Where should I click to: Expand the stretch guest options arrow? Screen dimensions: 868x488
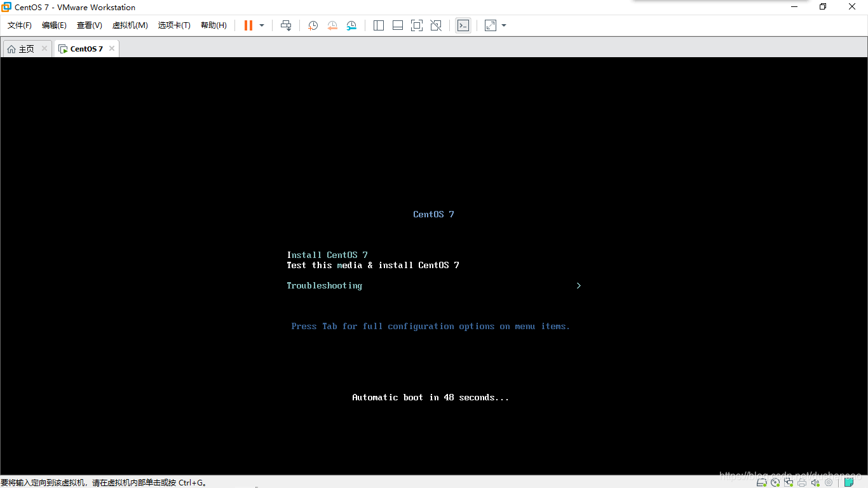coord(504,25)
